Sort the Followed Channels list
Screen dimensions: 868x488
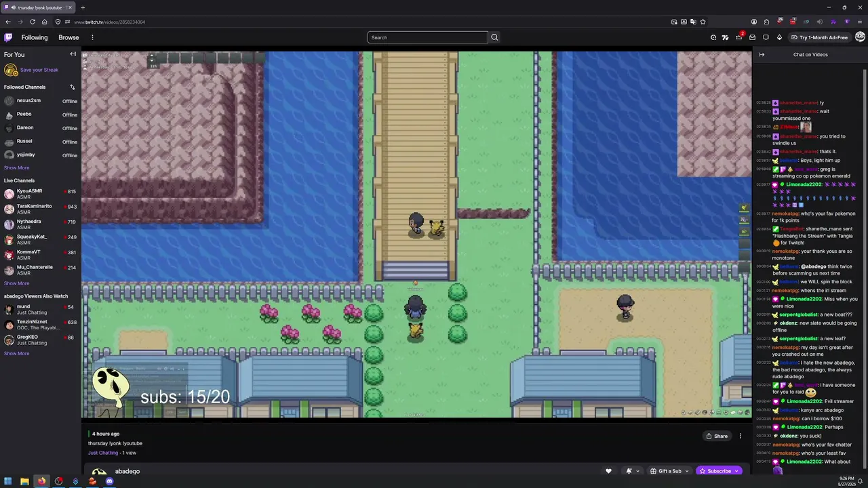click(73, 87)
